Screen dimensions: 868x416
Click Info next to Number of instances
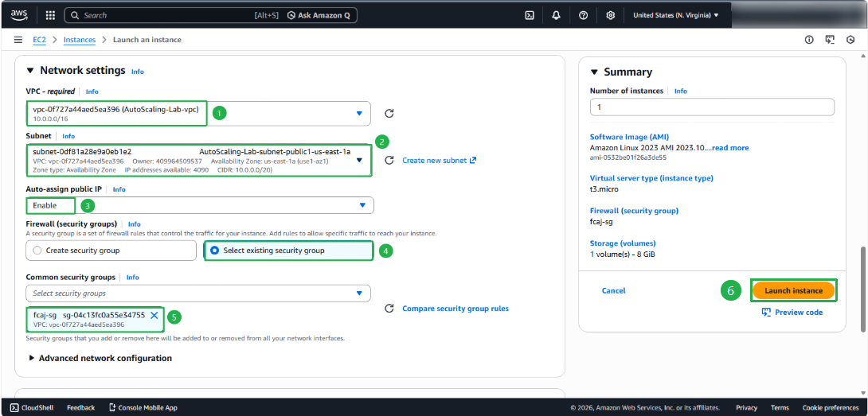pyautogui.click(x=680, y=91)
